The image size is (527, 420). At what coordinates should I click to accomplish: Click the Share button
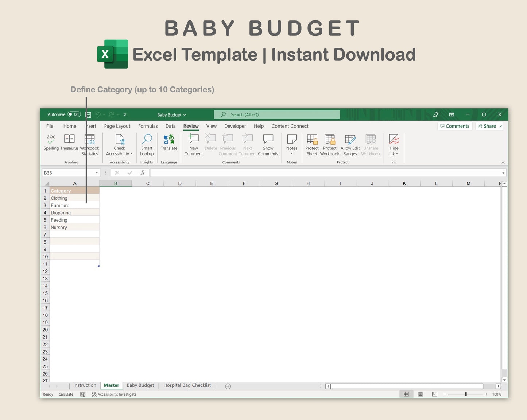click(x=489, y=126)
